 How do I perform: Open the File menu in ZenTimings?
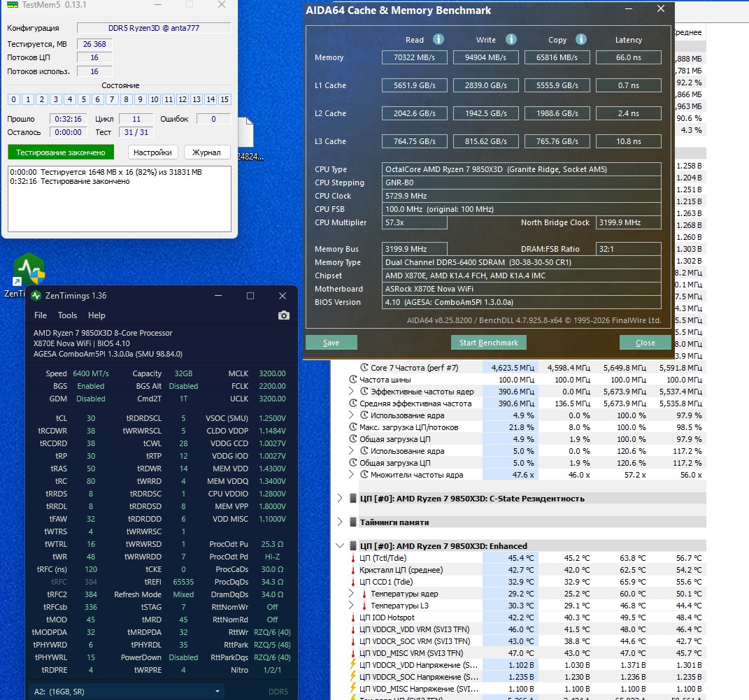pyautogui.click(x=41, y=315)
